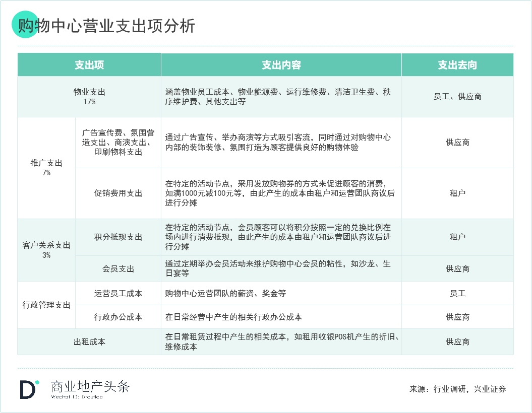Click the 行政管理支出 row label
The image size is (532, 413).
[45, 305]
